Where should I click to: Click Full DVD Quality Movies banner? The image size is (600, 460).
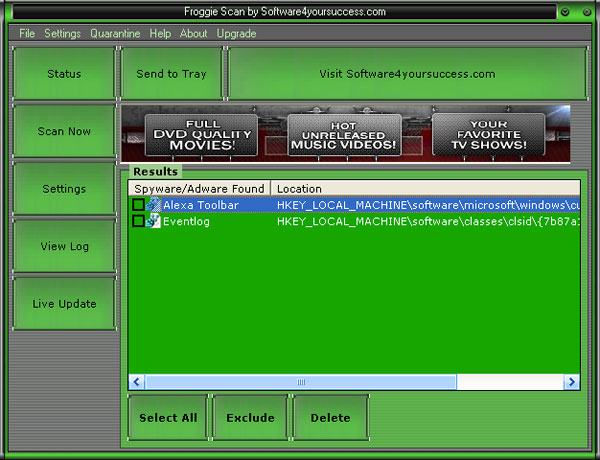click(201, 135)
